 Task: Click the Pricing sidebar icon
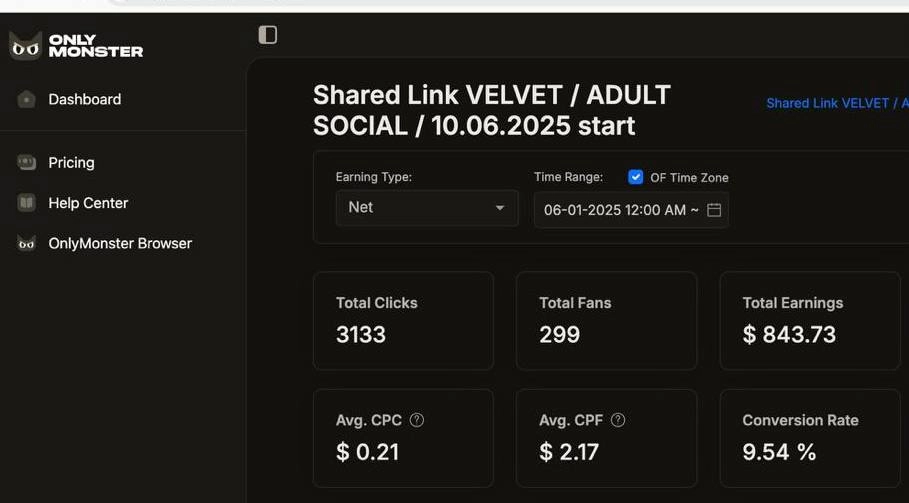pyautogui.click(x=27, y=162)
